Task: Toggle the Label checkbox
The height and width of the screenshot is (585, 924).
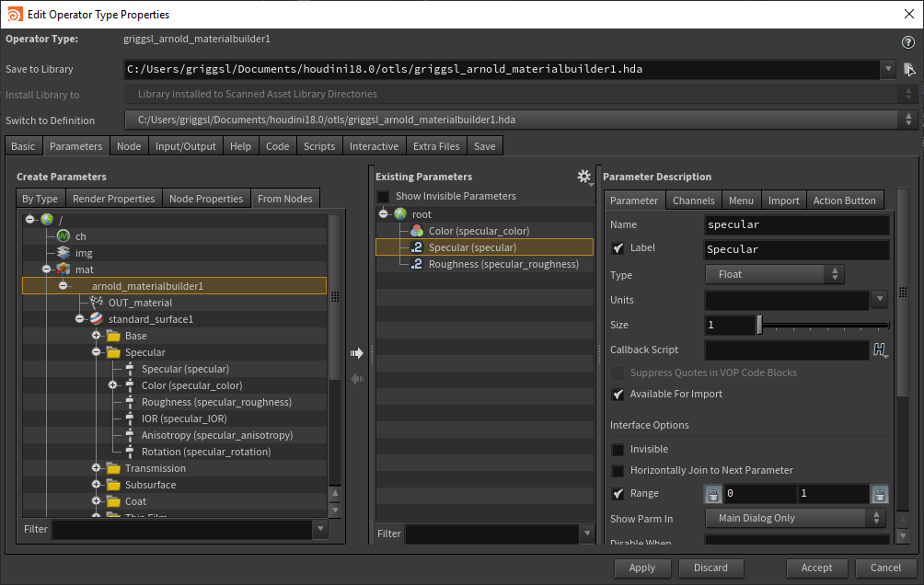Action: [618, 248]
